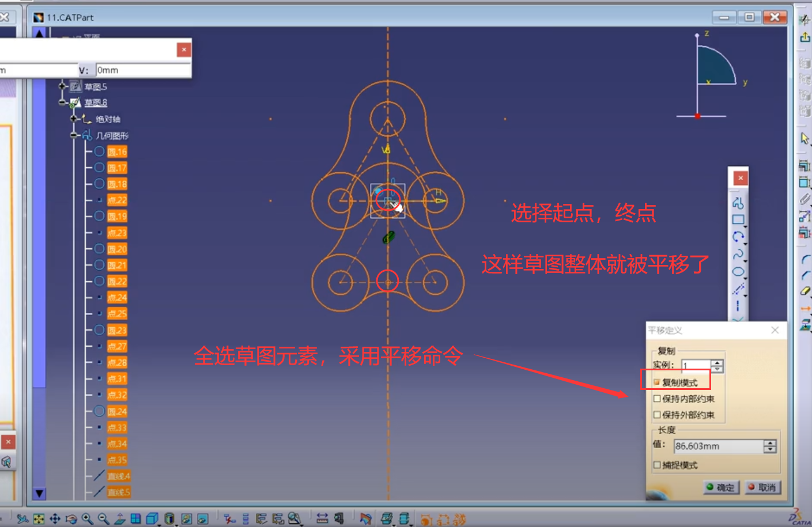Click the Exit workbench icon
The image size is (812, 527).
[805, 37]
